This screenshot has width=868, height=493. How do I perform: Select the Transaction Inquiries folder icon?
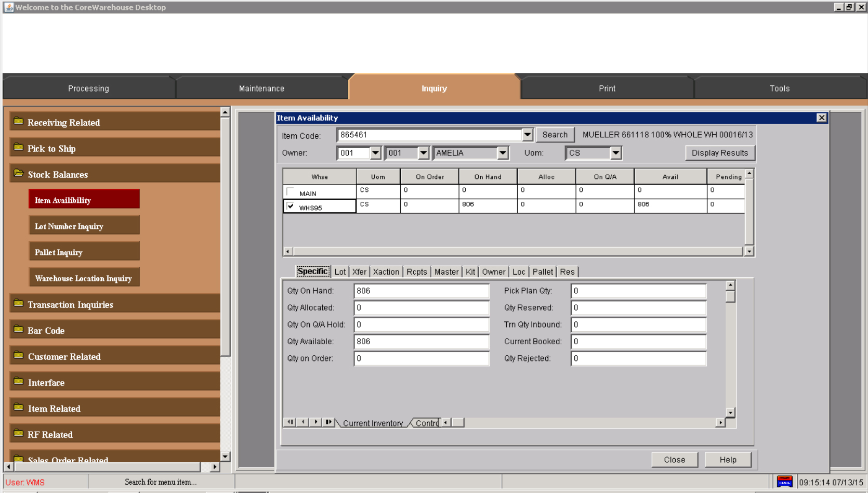(19, 303)
